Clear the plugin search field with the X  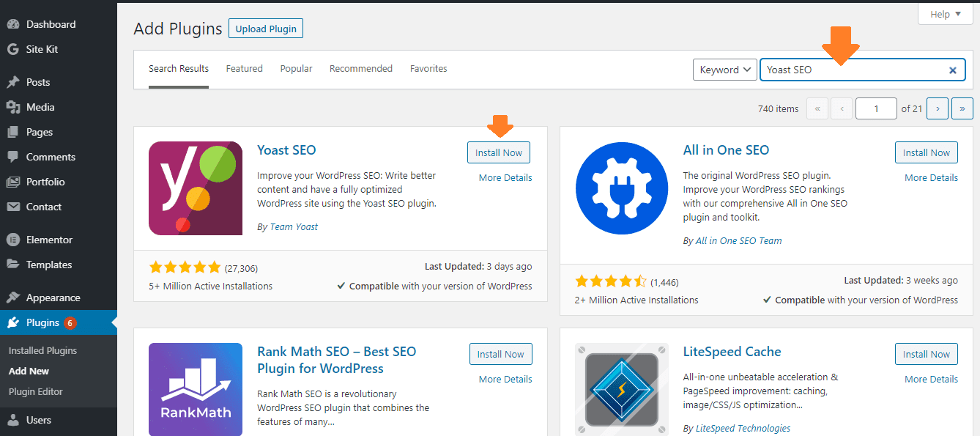pos(953,70)
